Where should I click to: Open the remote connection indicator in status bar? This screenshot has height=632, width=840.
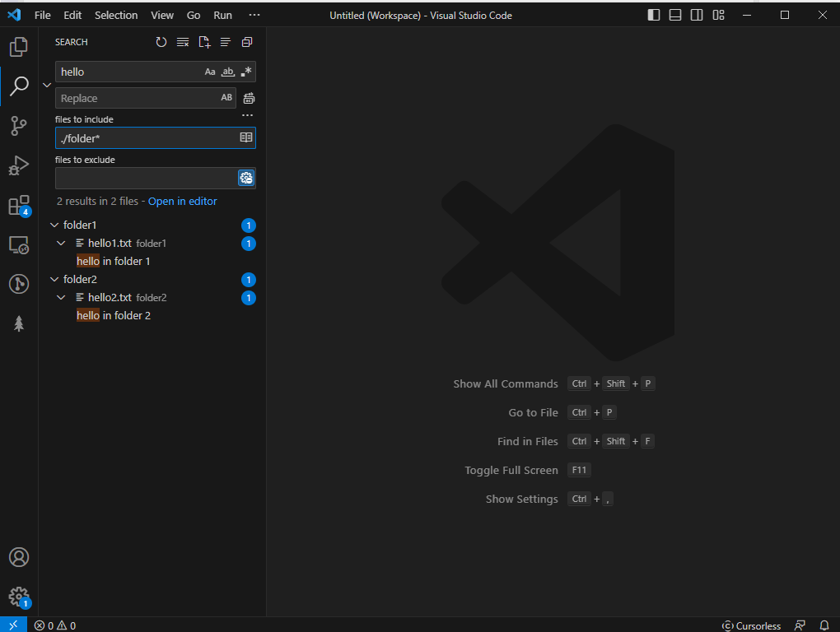[12, 625]
